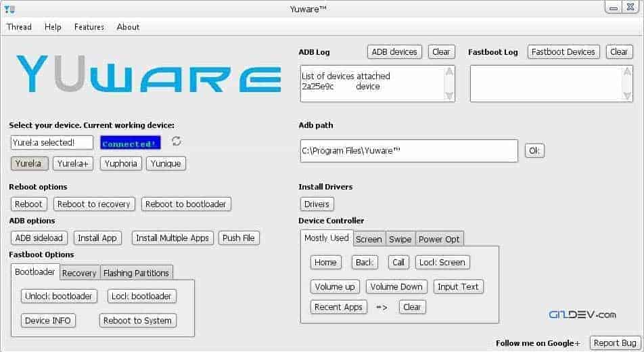This screenshot has height=352, width=644.
Task: Click the Connected! status indicator
Action: click(130, 143)
